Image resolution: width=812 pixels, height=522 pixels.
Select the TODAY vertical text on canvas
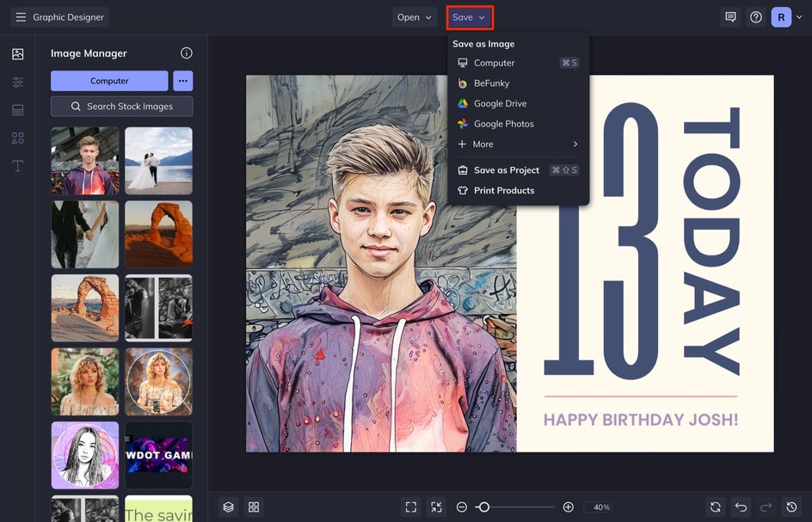tap(712, 242)
